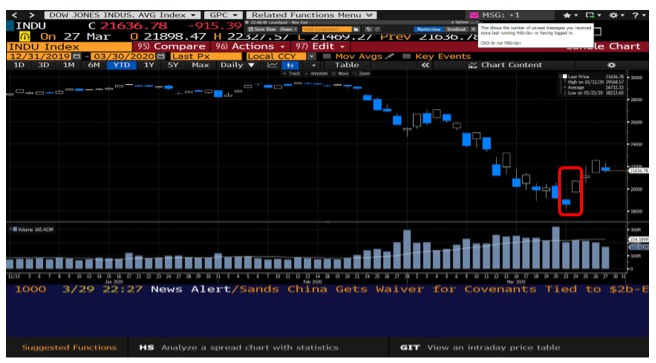
Task: Select the 5Y range tab
Action: coord(173,65)
